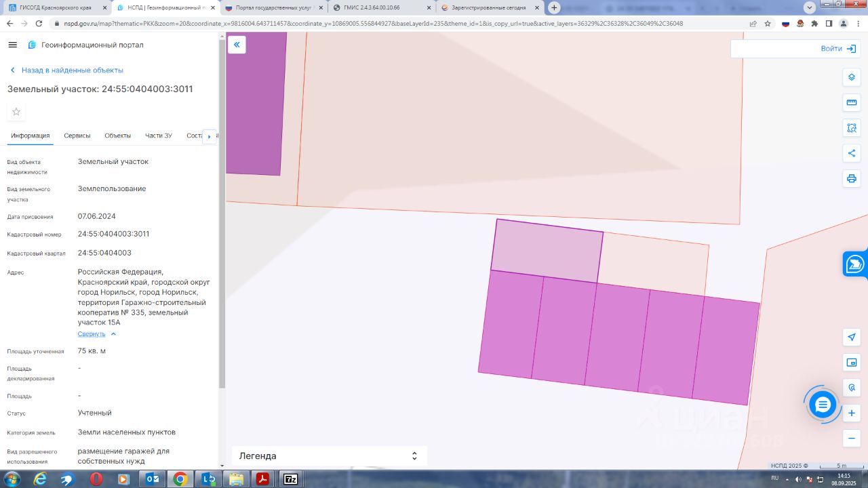Viewport: 868px width, 488px height.
Task: Click the map location search tool icon
Action: tap(852, 388)
